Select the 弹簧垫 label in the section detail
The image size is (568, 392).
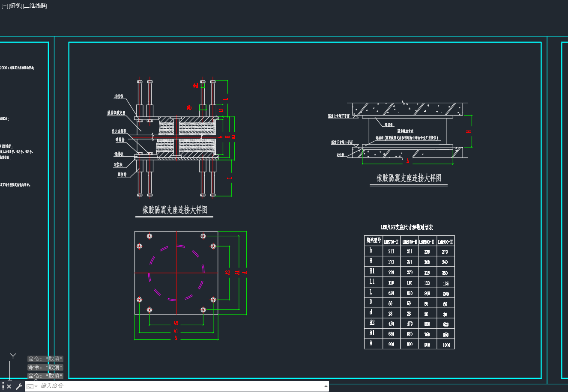point(120,140)
